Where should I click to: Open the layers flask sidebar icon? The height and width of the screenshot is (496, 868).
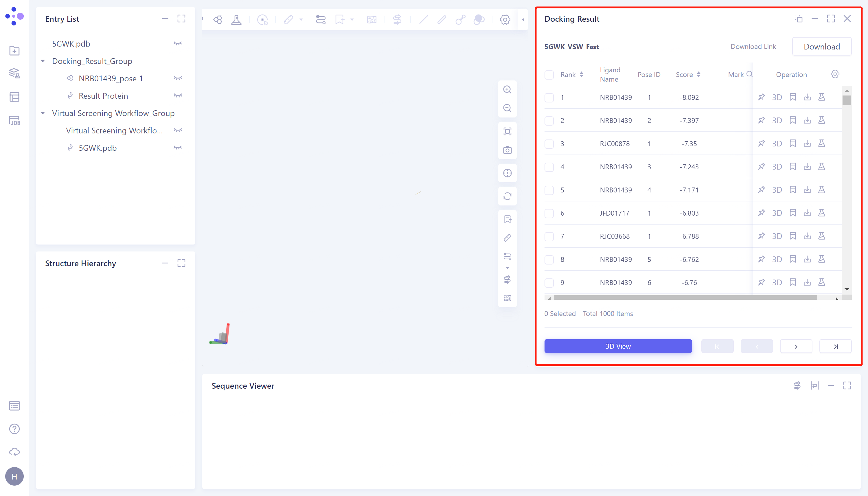pyautogui.click(x=14, y=74)
